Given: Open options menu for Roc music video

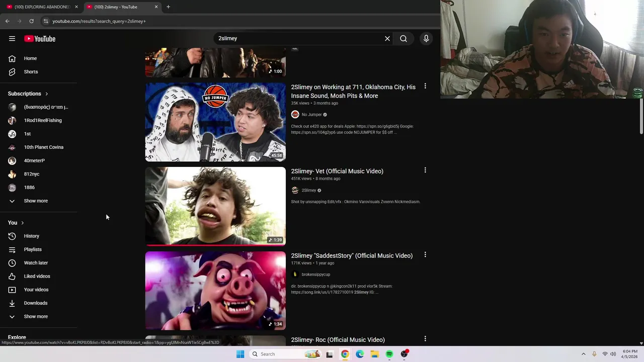Looking at the screenshot, I should (425, 339).
